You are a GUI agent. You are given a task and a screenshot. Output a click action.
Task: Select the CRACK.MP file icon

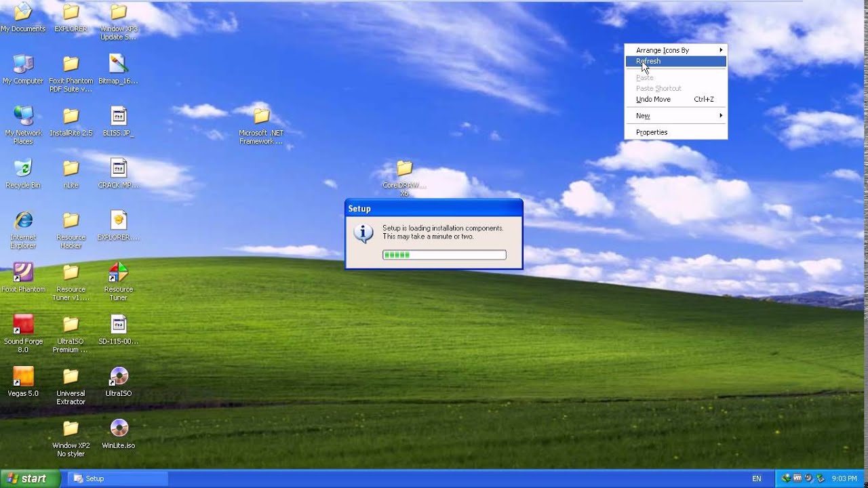pyautogui.click(x=118, y=168)
